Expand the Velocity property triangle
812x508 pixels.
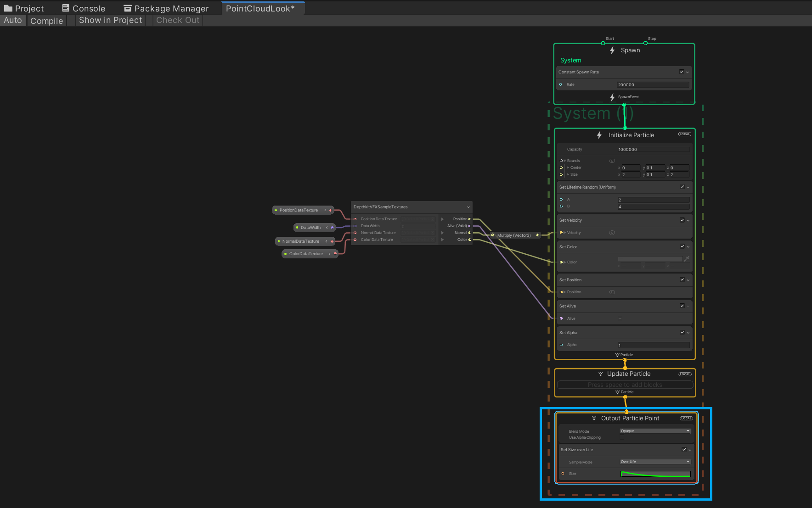click(565, 233)
